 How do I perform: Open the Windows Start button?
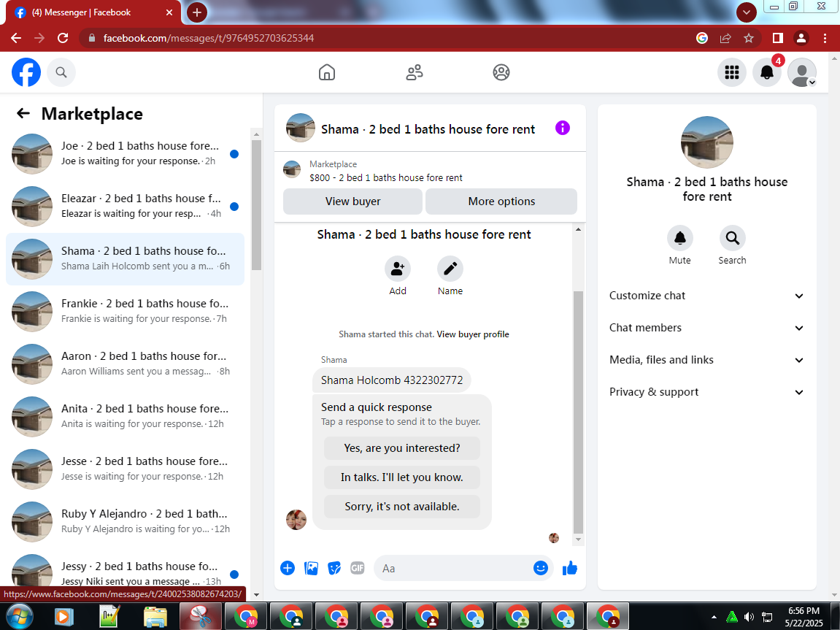(x=19, y=617)
